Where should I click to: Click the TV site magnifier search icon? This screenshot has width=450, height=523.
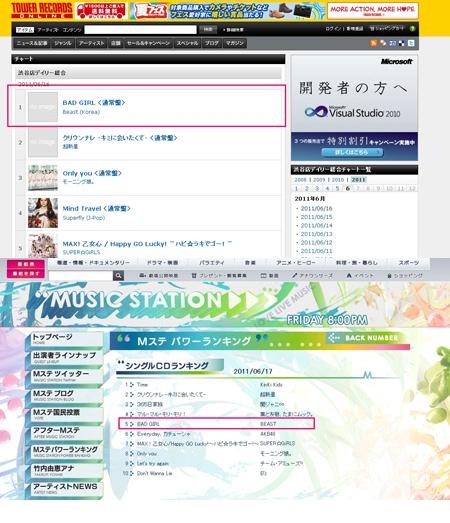pyautogui.click(x=118, y=276)
